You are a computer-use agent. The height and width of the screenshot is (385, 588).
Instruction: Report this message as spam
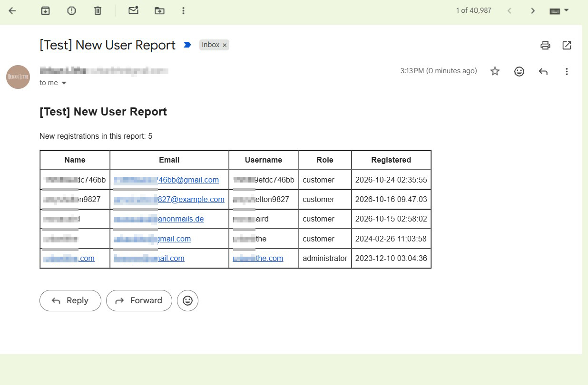point(71,10)
